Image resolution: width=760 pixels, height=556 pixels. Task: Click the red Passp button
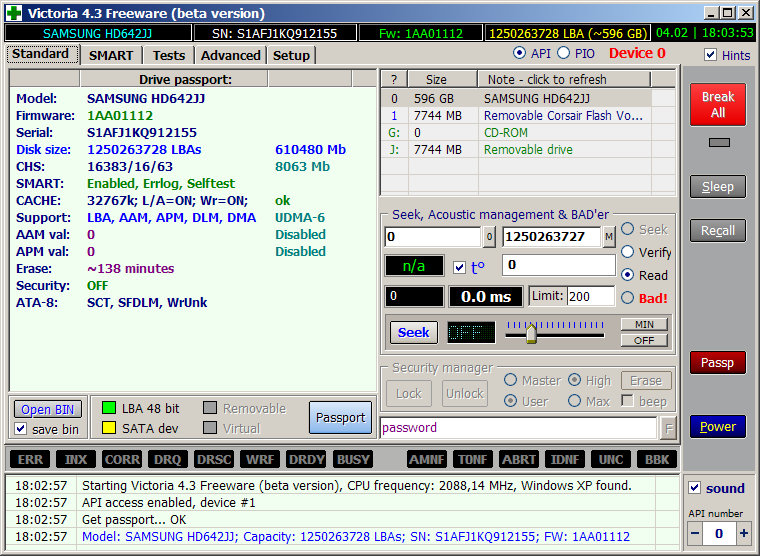[x=718, y=363]
